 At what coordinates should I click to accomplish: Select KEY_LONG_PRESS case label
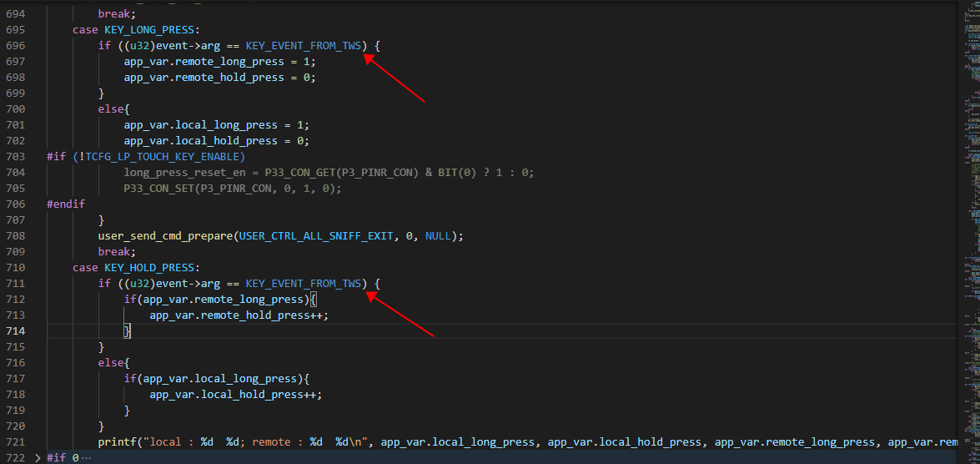point(151,30)
